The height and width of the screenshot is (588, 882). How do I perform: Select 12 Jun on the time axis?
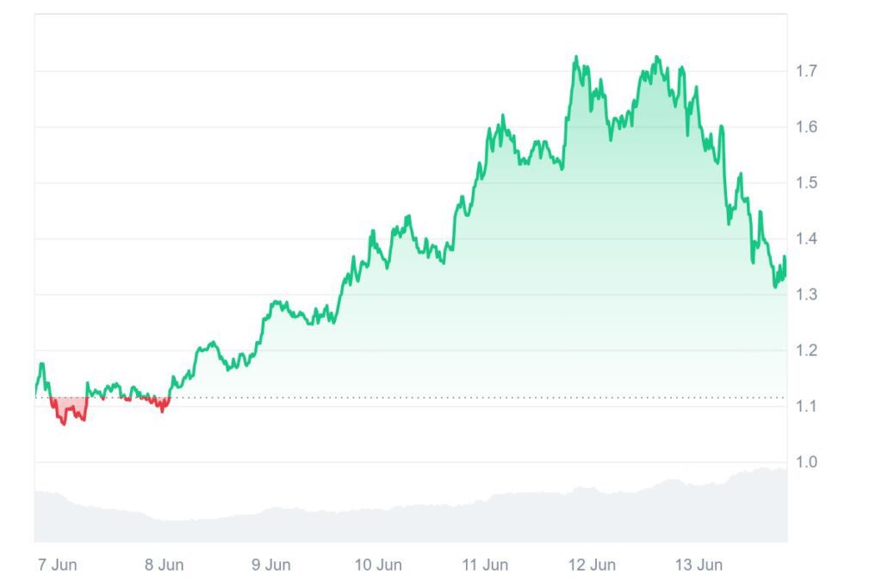(593, 565)
